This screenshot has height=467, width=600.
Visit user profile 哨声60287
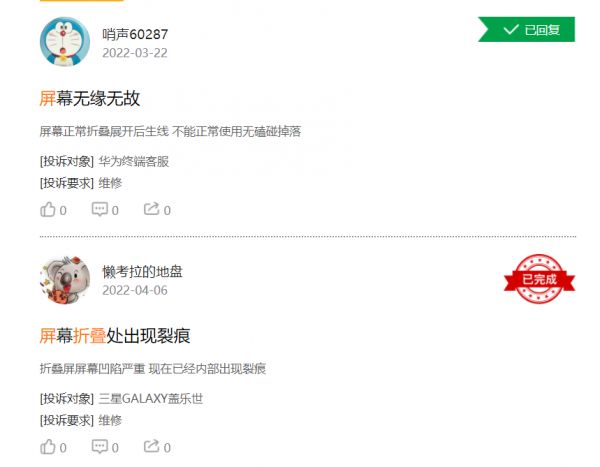(x=135, y=34)
